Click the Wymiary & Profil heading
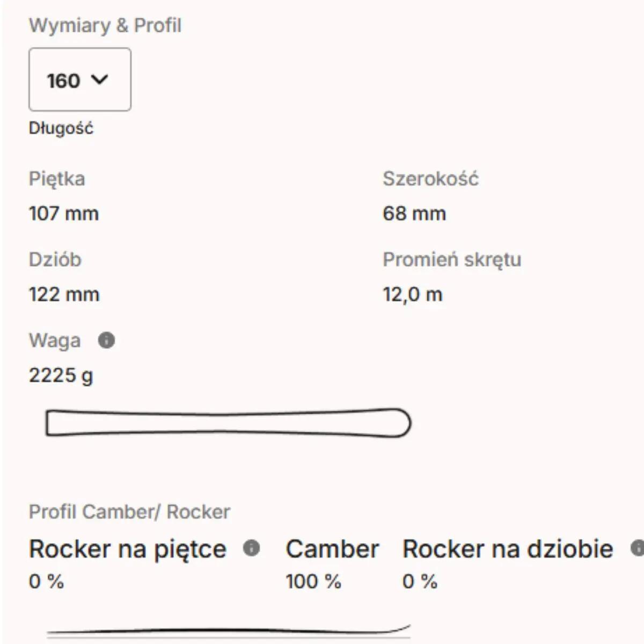Viewport: 644px width, 644px height. point(105,25)
